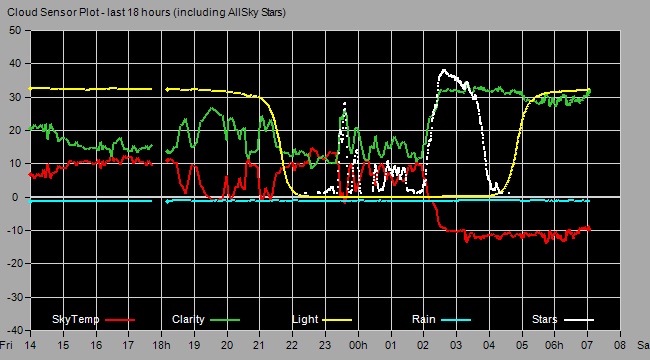
Task: Click the x-axis hour label 07
Action: (587, 345)
